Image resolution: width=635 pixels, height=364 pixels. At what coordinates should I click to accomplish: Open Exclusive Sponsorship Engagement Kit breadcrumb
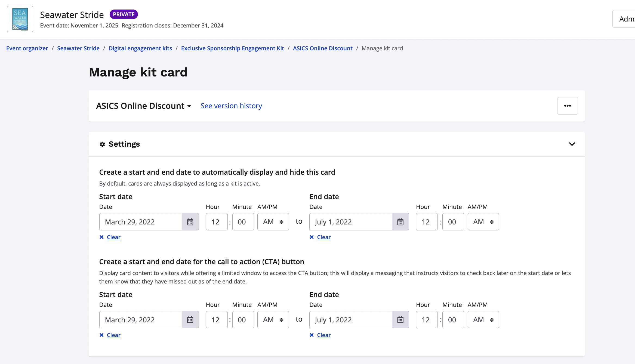coord(232,48)
